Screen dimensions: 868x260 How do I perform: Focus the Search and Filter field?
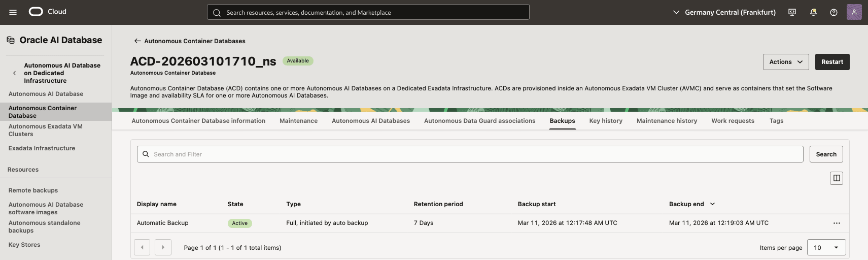[470, 154]
